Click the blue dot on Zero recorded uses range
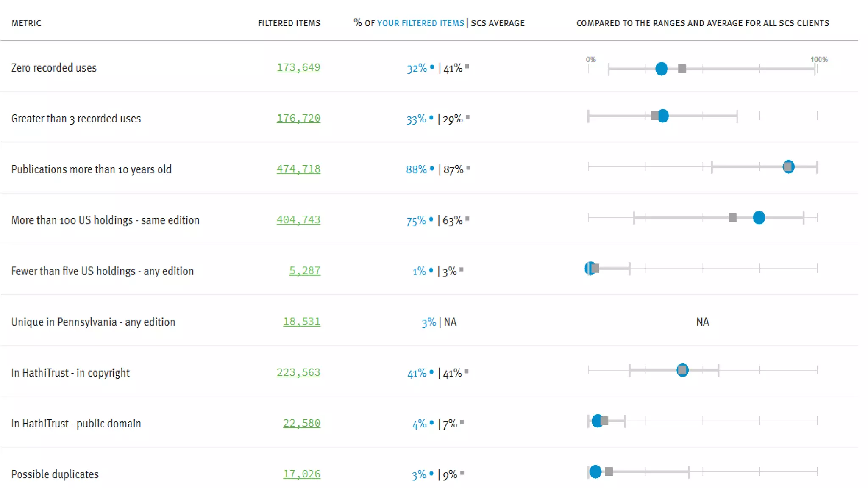This screenshot has height=488, width=868. point(661,69)
